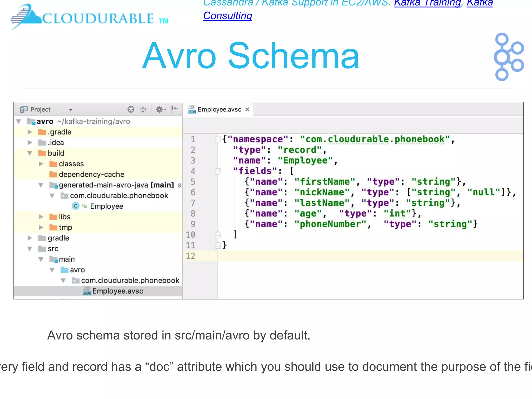Open the Project panel settings gear

(x=160, y=109)
